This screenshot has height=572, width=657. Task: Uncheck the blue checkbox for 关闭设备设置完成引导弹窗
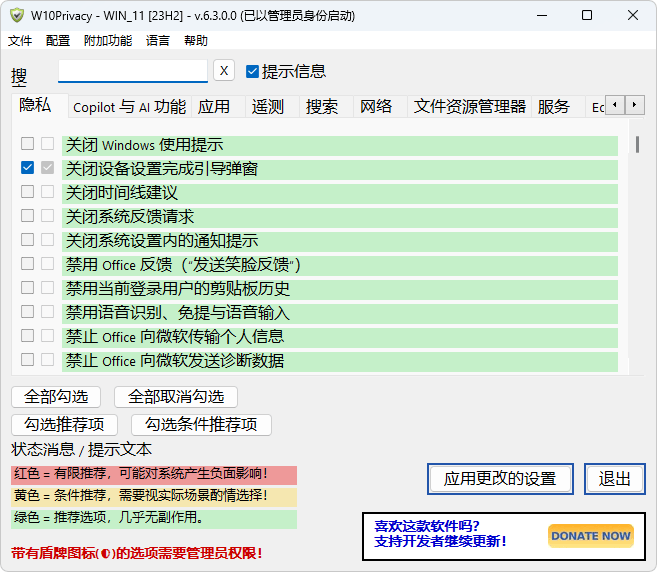[x=28, y=168]
